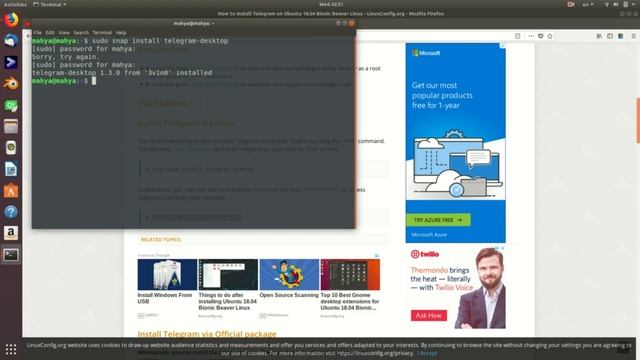Click the volume icon in top bar

pyautogui.click(x=616, y=4)
